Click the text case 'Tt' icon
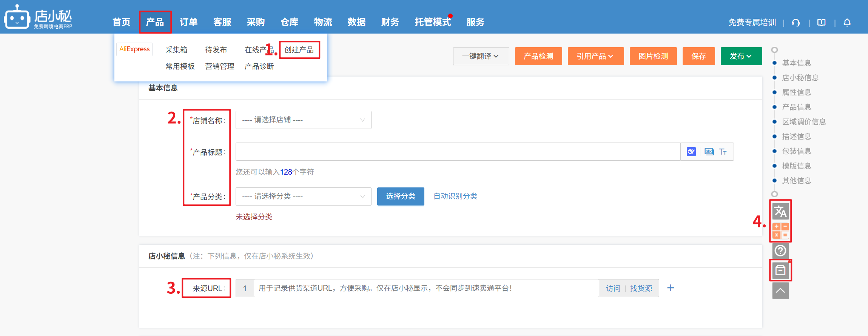Image resolution: width=868 pixels, height=336 pixels. click(x=723, y=152)
